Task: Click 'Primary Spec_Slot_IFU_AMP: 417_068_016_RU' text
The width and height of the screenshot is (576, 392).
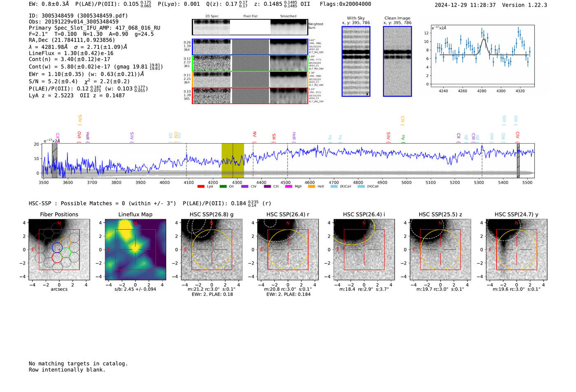Action: [95, 28]
